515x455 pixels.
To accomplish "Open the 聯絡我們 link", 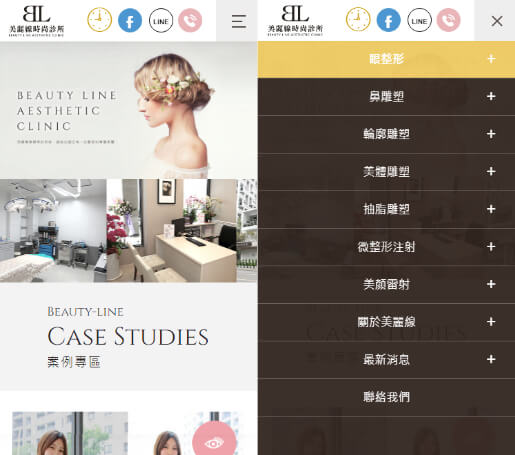I will coord(386,397).
